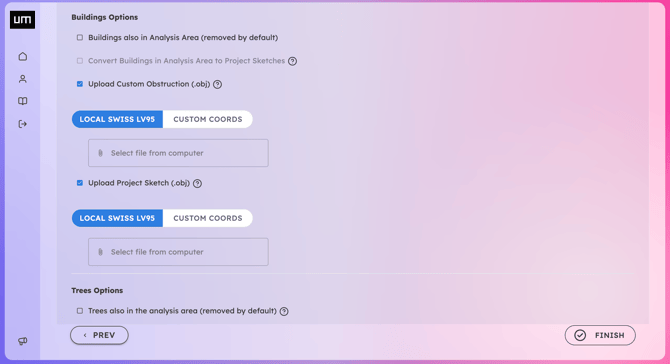The width and height of the screenshot is (670, 364).
Task: Enable Trees also in the analysis area
Action: pyautogui.click(x=80, y=311)
